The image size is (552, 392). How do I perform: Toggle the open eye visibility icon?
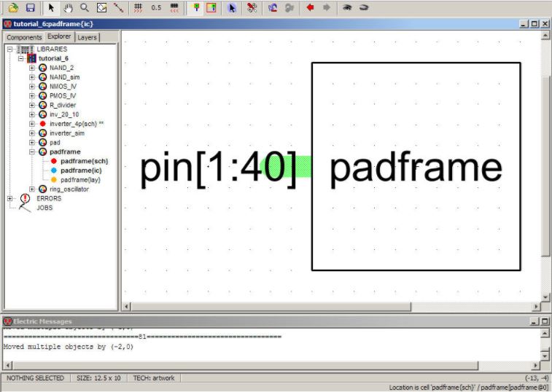pyautogui.click(x=347, y=8)
